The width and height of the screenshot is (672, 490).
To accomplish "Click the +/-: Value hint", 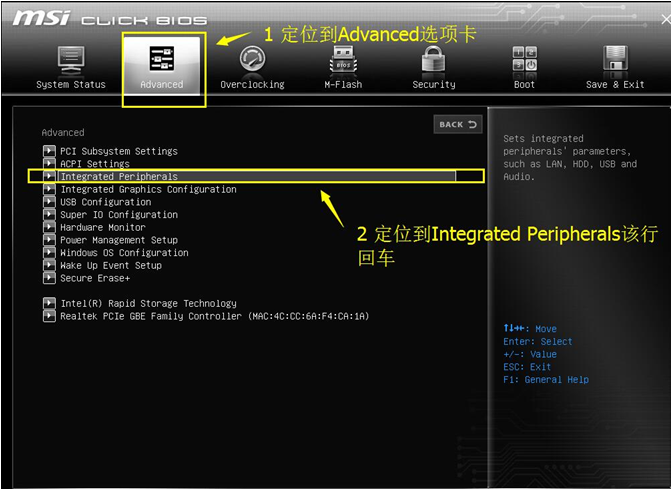I will [x=530, y=354].
